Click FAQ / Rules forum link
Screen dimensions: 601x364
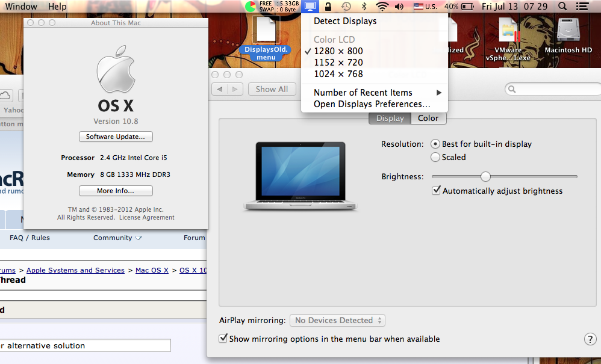pos(30,238)
